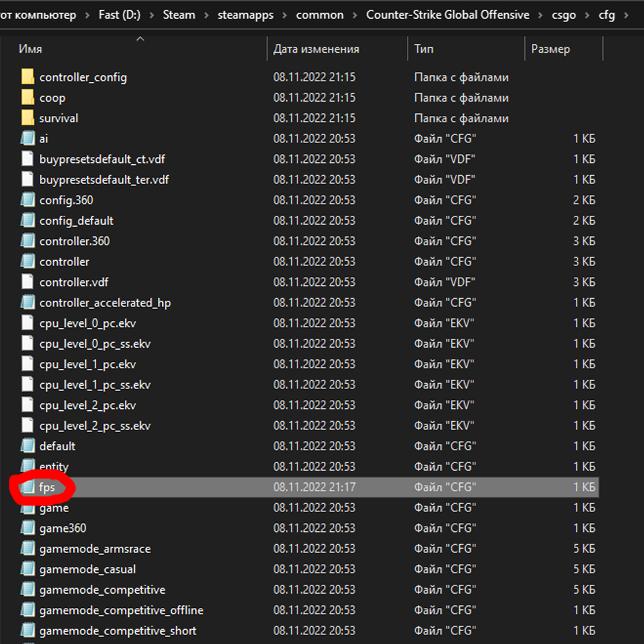This screenshot has width=644, height=644.
Task: Go to csgo breadcrumb in address bar
Action: (x=564, y=15)
